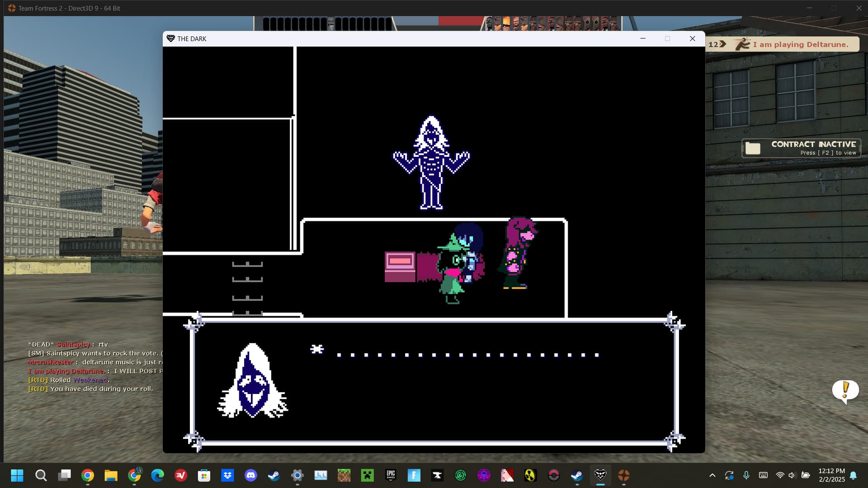Click the exclamation speech bubble alert in TF2

tap(845, 391)
